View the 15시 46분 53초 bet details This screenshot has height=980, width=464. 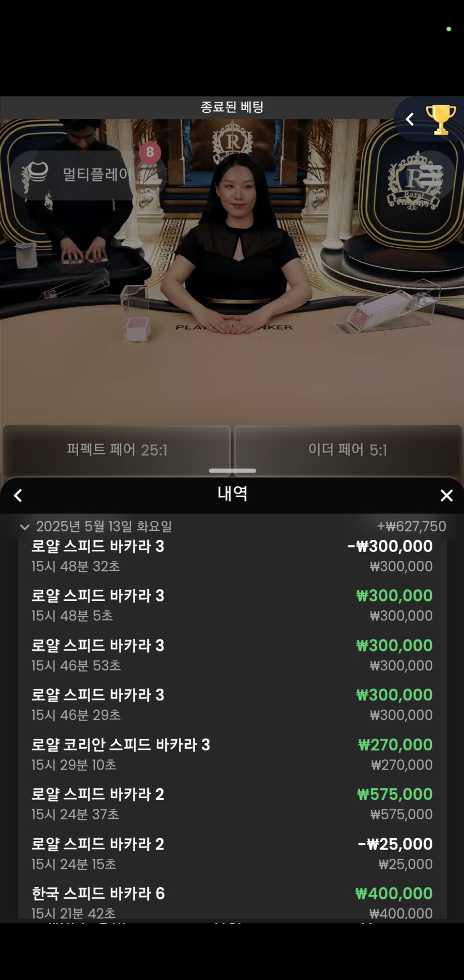tap(232, 655)
